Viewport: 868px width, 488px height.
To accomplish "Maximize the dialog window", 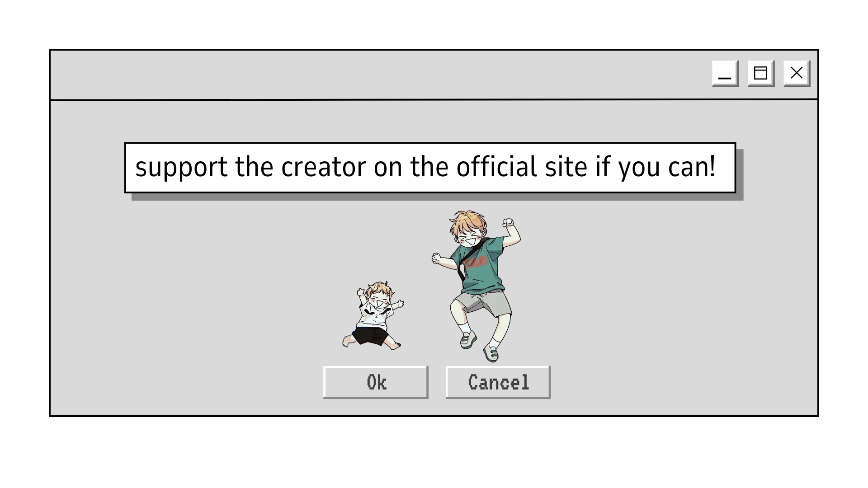I will [x=761, y=73].
